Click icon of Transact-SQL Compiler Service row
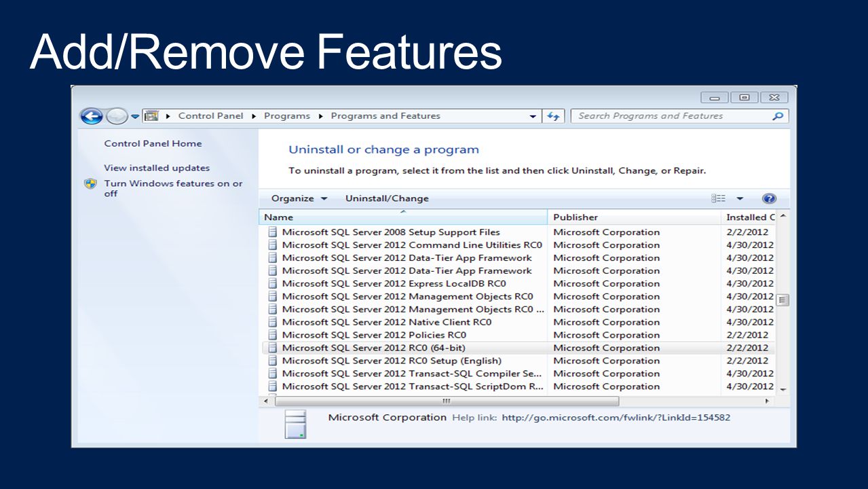868x489 pixels. tap(272, 374)
